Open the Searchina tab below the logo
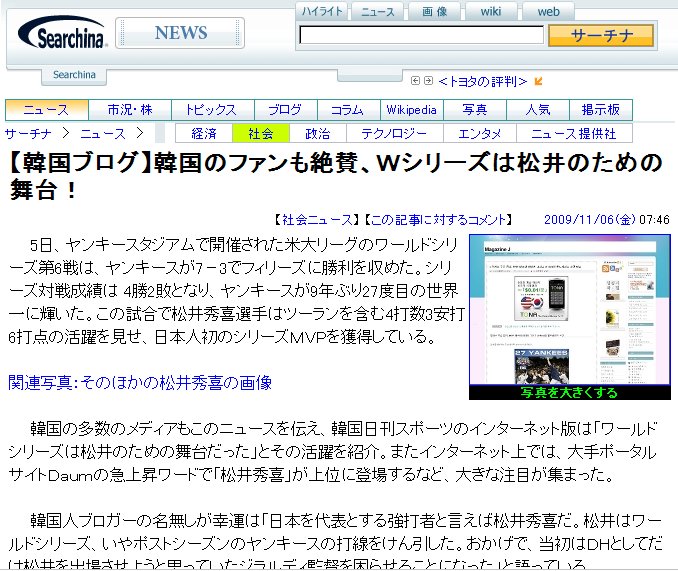This screenshot has height=571, width=678. (x=74, y=75)
